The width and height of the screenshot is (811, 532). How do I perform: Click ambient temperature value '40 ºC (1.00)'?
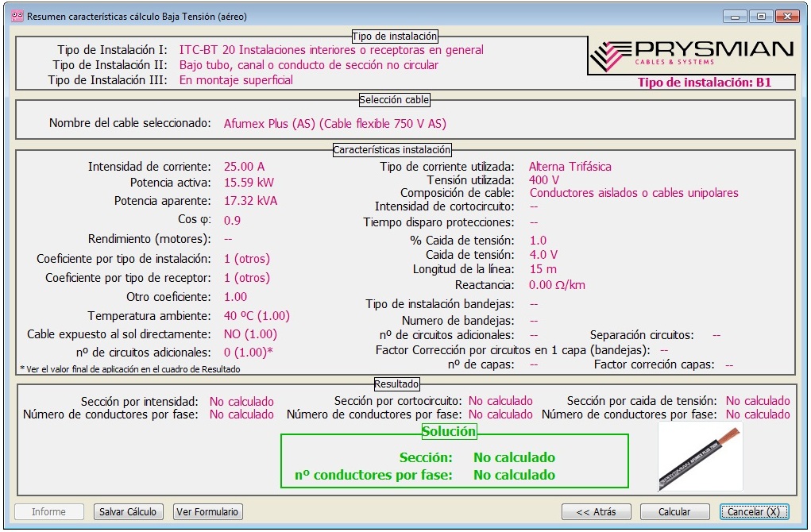point(257,316)
